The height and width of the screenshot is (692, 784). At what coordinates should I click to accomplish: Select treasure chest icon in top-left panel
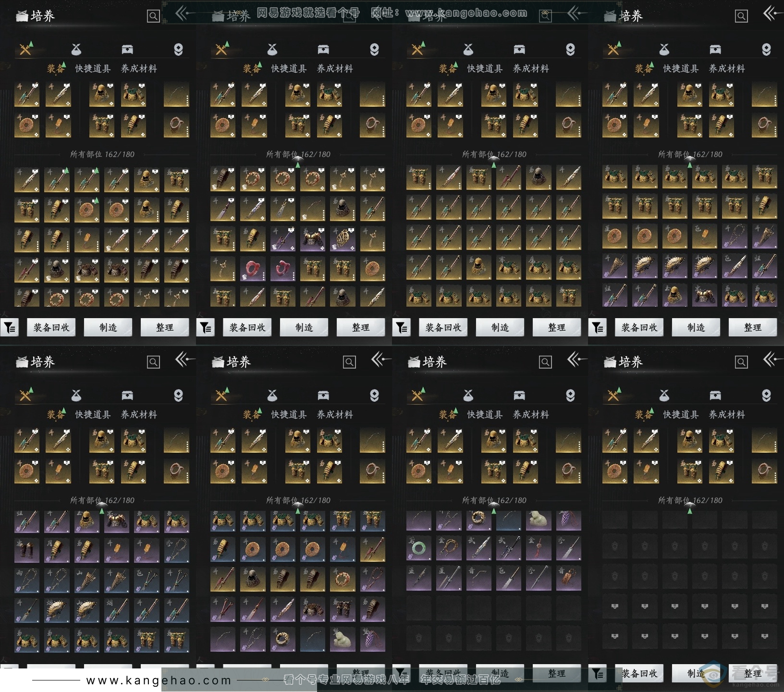127,49
